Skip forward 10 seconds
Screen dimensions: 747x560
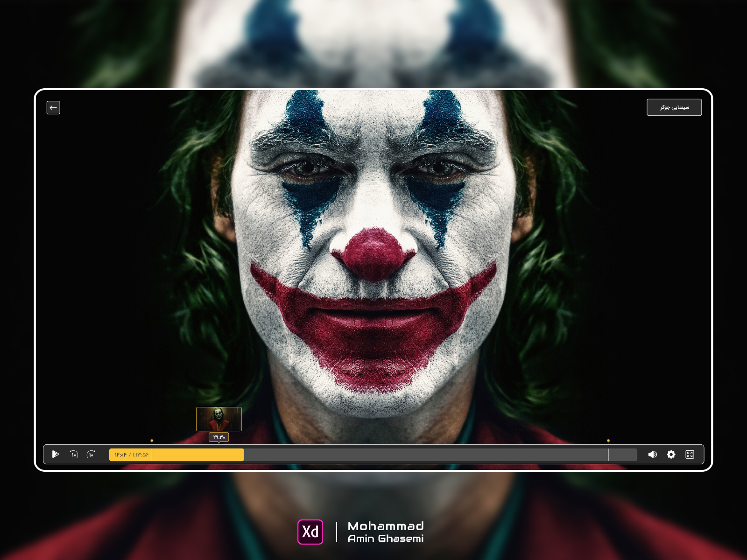pos(91,455)
